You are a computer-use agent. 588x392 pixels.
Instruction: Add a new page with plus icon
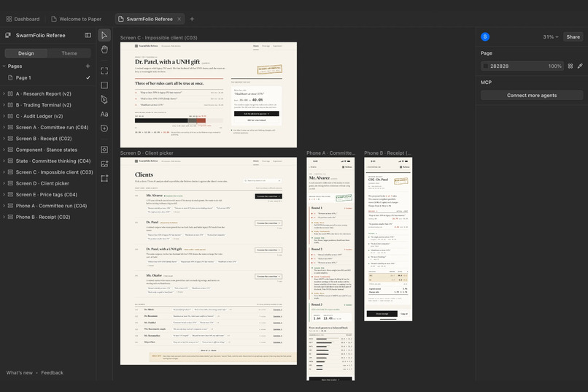coord(88,66)
